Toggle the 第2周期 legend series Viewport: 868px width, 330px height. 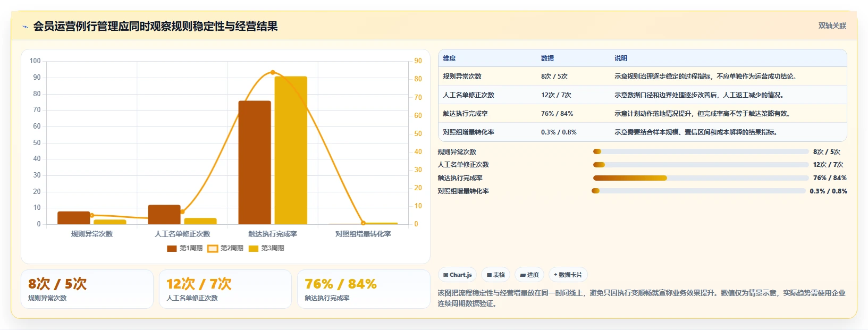tap(225, 248)
